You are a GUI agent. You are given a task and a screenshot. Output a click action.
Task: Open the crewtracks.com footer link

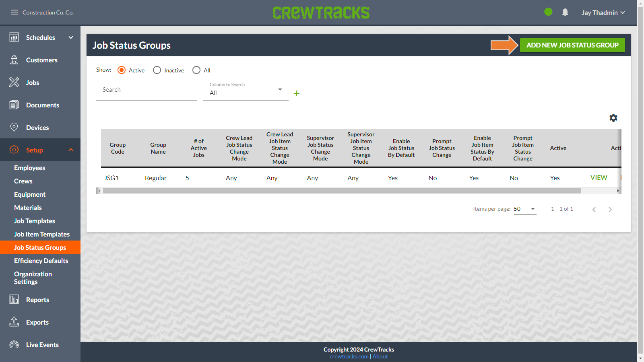click(x=349, y=356)
